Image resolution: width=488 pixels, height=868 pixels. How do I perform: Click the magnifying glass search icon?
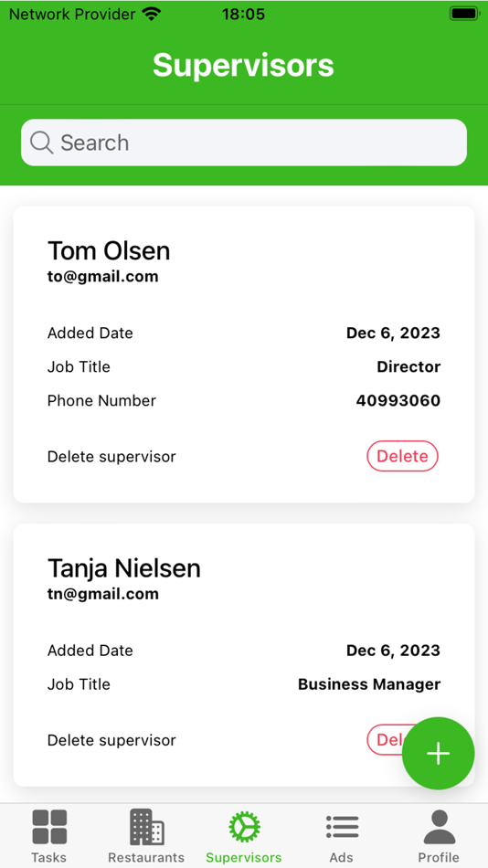[x=41, y=143]
